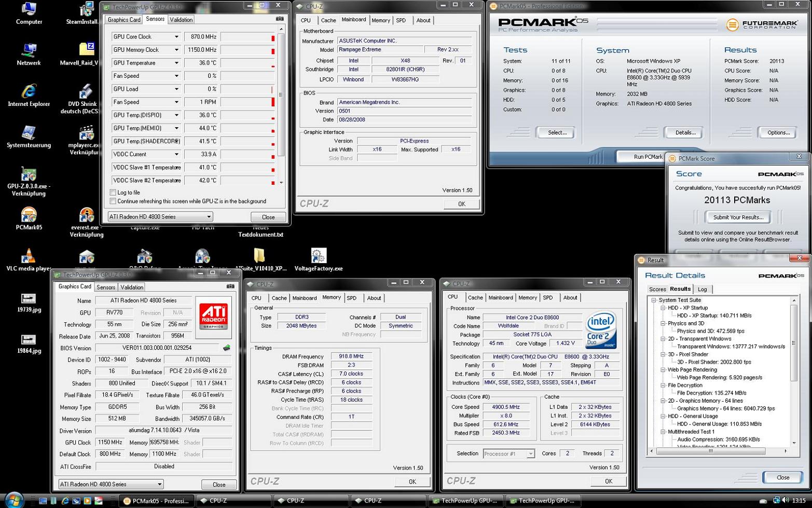The width and height of the screenshot is (812, 508).
Task: Collapse Physics and 3D tree node
Action: tap(663, 323)
